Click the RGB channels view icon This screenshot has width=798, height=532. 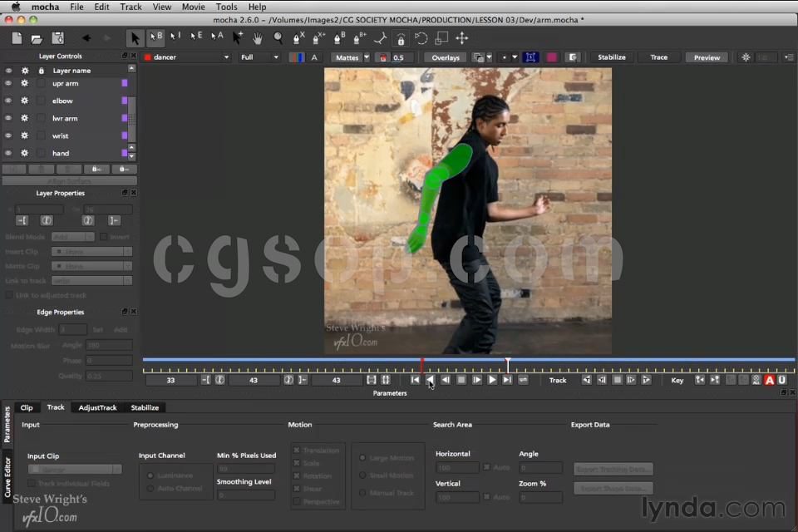(296, 57)
